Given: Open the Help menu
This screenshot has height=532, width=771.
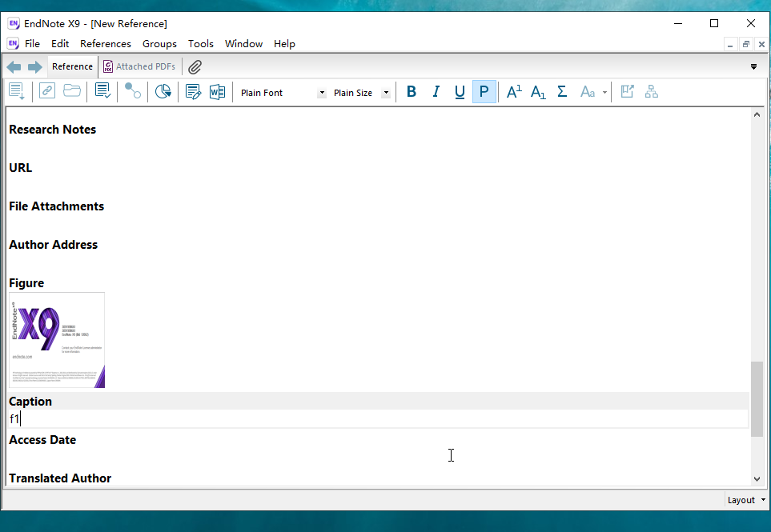Looking at the screenshot, I should (284, 44).
